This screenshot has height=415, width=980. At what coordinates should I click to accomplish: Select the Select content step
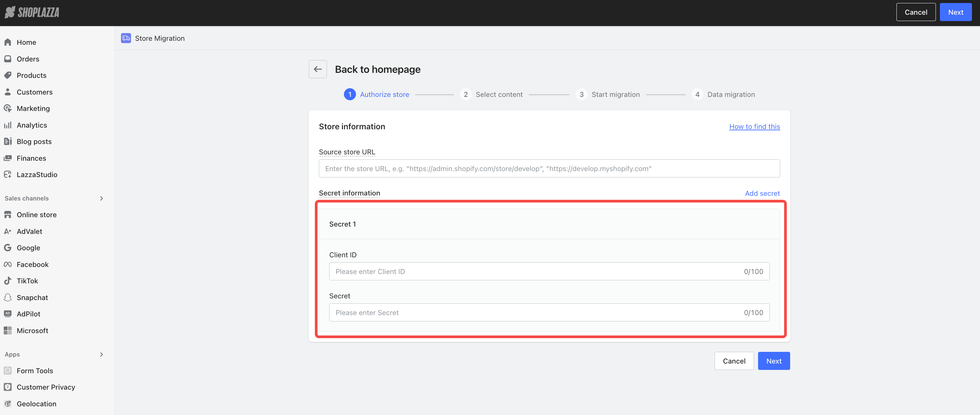pyautogui.click(x=492, y=94)
